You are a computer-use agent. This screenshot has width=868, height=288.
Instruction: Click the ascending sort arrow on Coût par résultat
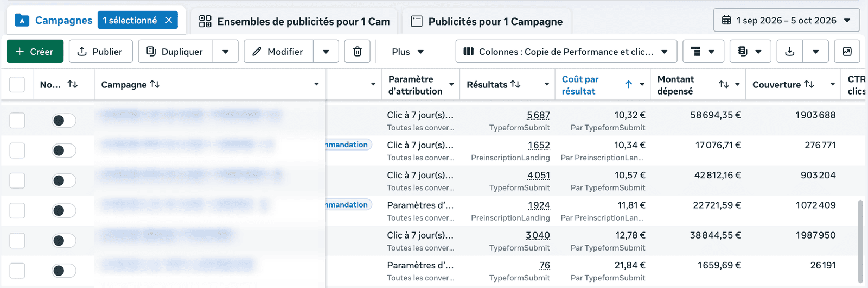pyautogui.click(x=628, y=84)
